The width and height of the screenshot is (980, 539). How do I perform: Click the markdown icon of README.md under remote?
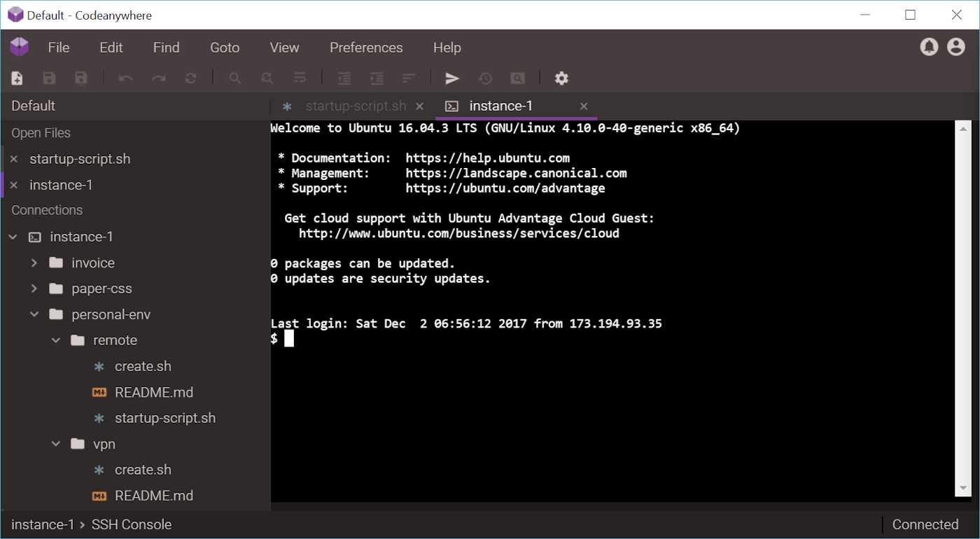(x=99, y=393)
